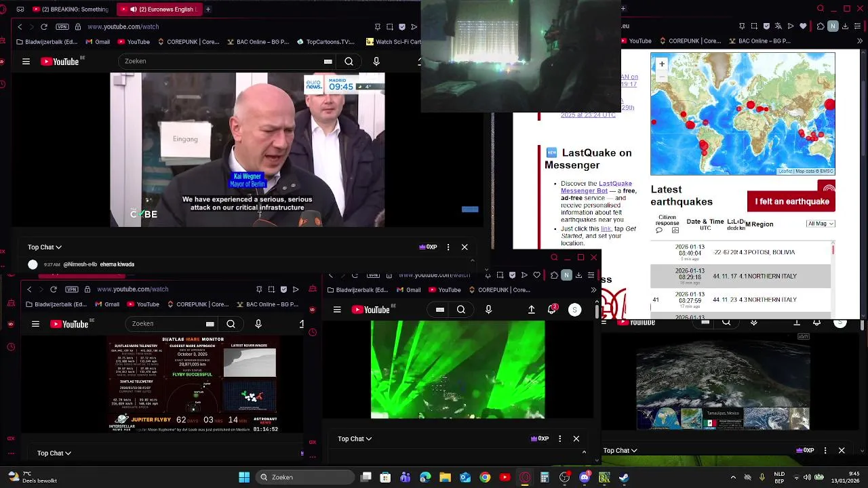Open YouTube guide menu in 3I/ATLAS window
The width and height of the screenshot is (868, 488).
click(x=35, y=324)
